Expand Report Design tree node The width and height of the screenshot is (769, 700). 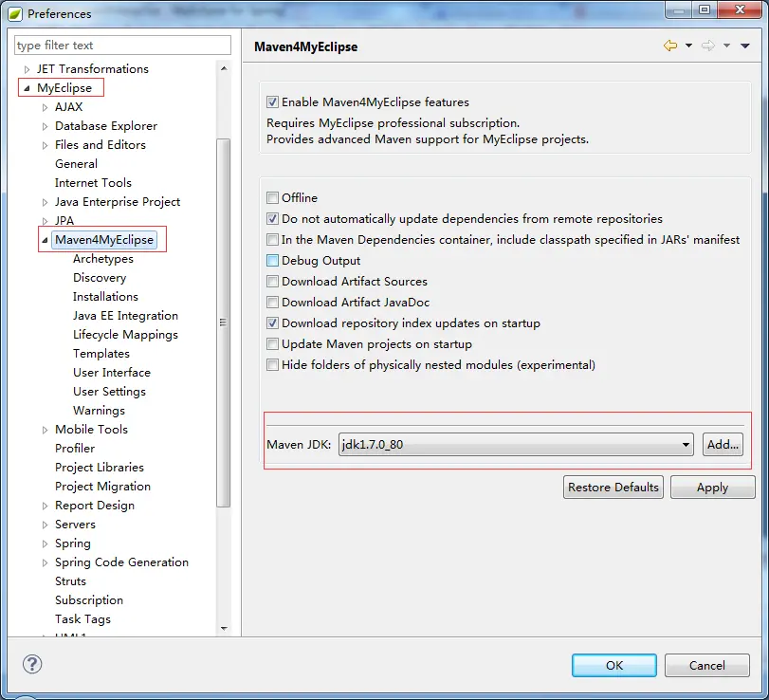tap(46, 506)
